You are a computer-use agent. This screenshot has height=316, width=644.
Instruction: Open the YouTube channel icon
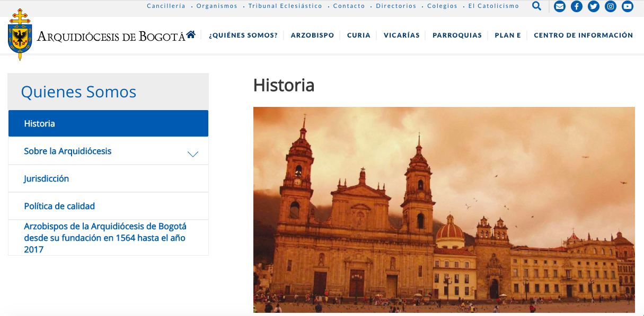628,6
